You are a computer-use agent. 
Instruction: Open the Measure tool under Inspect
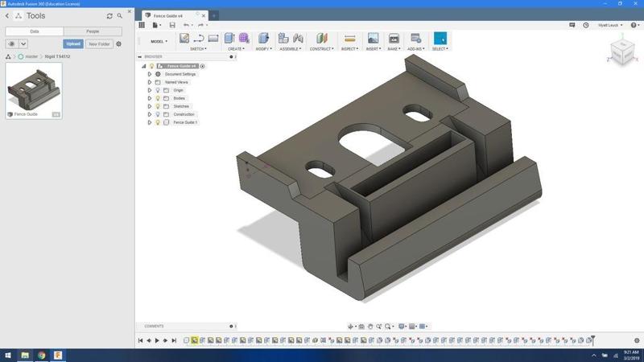(349, 39)
